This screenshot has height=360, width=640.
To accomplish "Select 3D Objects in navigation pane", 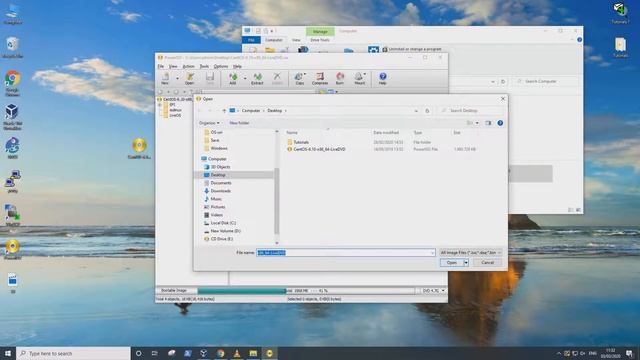I will [220, 167].
